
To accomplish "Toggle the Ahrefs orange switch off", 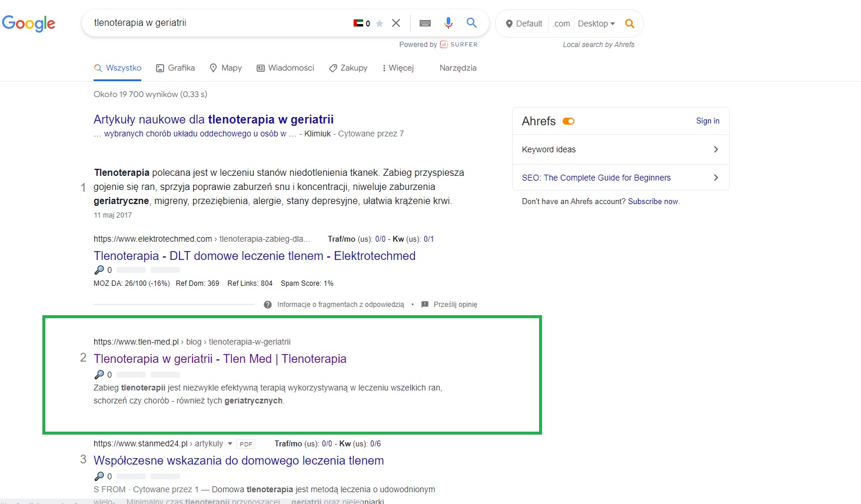I will click(569, 121).
